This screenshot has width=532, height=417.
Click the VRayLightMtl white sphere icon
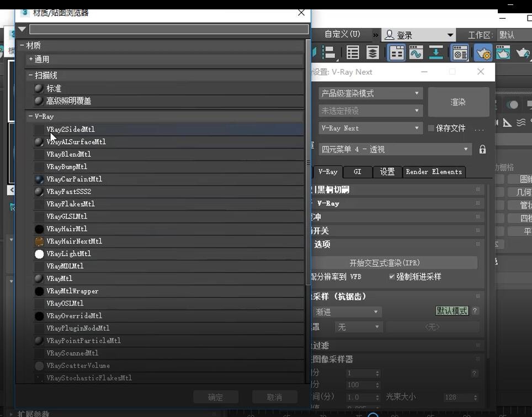pyautogui.click(x=39, y=254)
